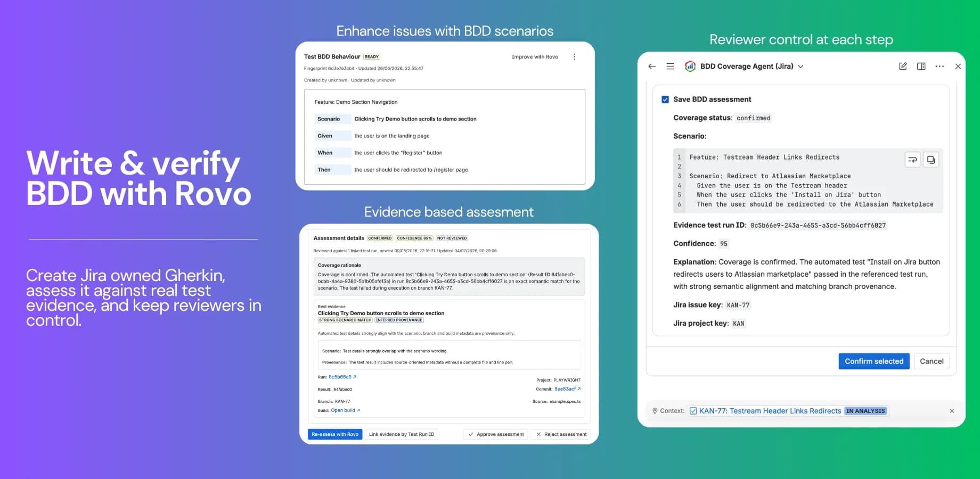Screen dimensions: 980x479
Task: Click the Re-assess with Rovo button
Action: [x=335, y=434]
